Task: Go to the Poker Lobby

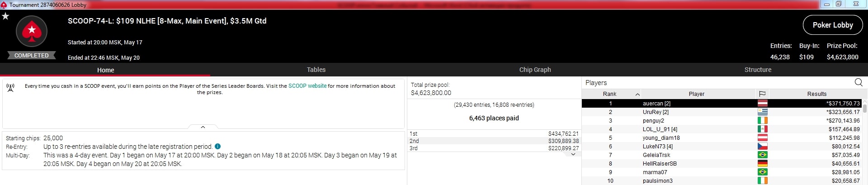Action: (833, 25)
